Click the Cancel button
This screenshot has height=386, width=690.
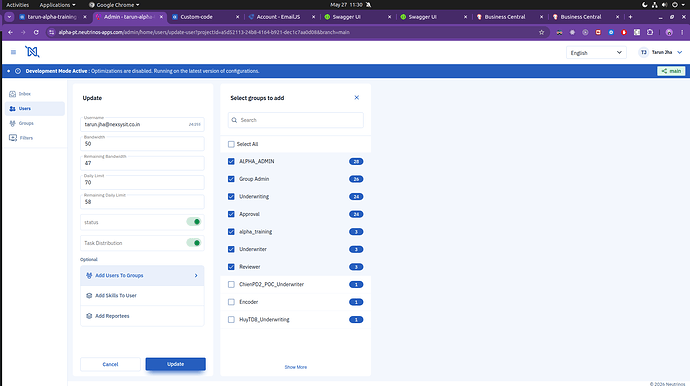(x=110, y=364)
